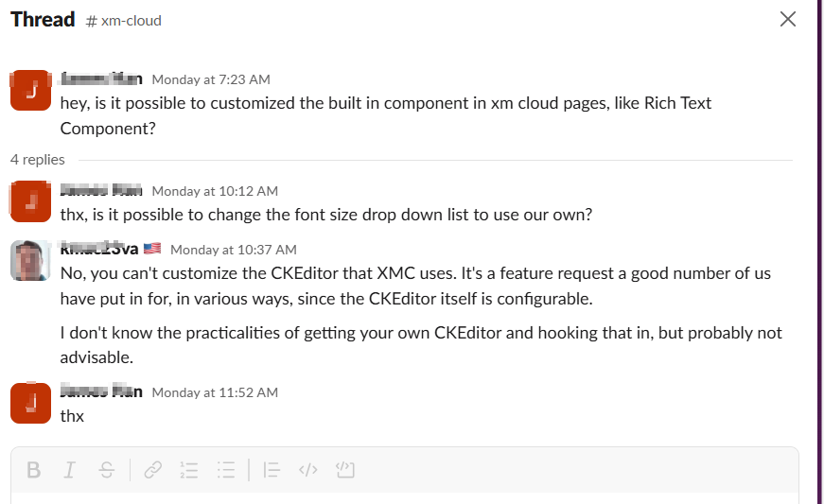
Task: Click the "Monday at 11:52 AM" timestamp
Action: pos(215,391)
